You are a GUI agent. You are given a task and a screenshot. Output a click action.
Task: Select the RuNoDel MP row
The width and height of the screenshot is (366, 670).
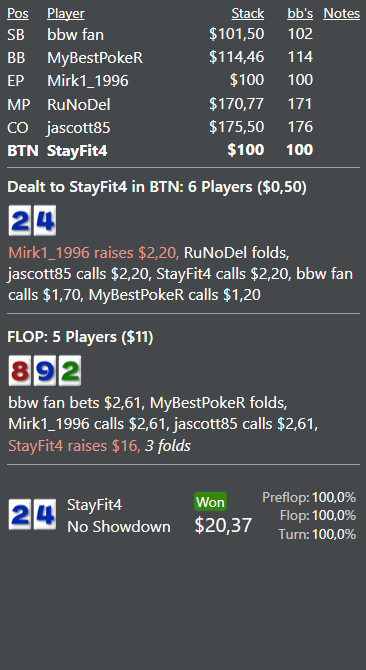tap(183, 104)
